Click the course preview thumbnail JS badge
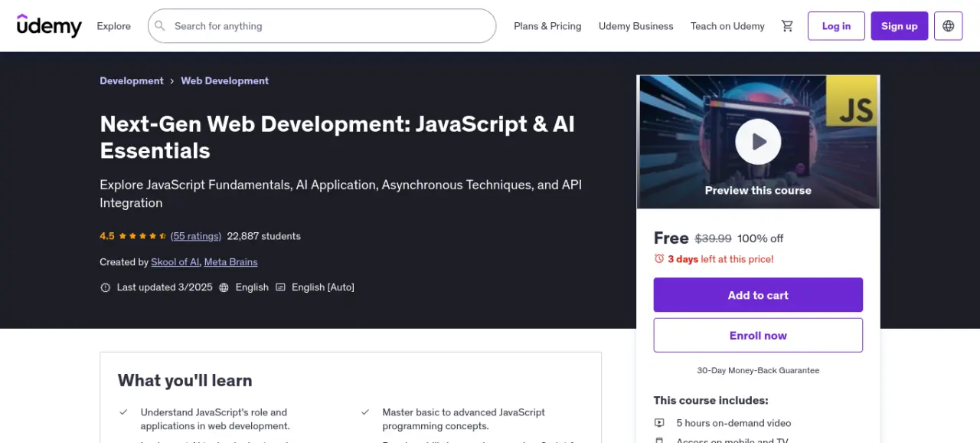 click(x=853, y=101)
